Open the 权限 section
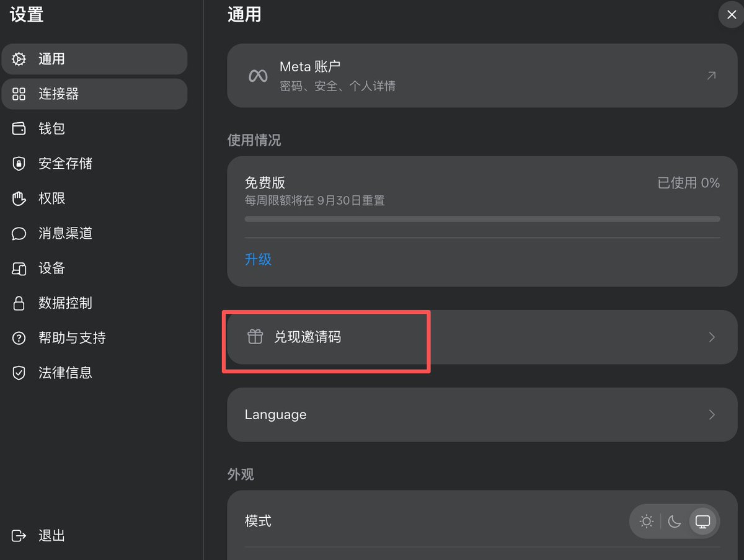Viewport: 744px width, 560px height. [94, 198]
